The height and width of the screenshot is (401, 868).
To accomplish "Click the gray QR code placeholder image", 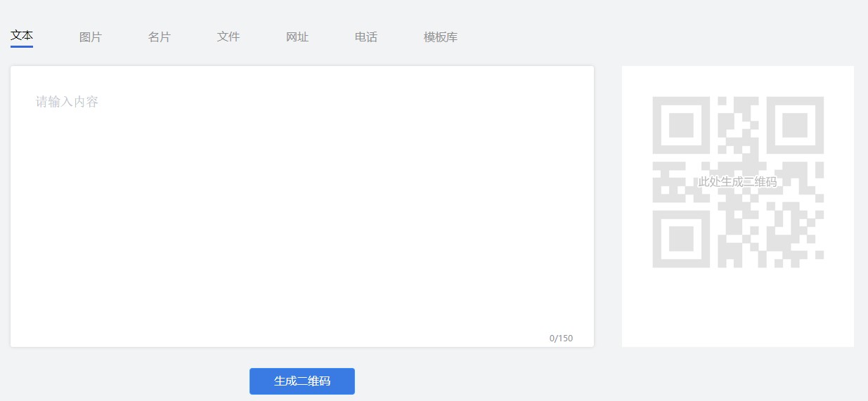I will pos(738,182).
